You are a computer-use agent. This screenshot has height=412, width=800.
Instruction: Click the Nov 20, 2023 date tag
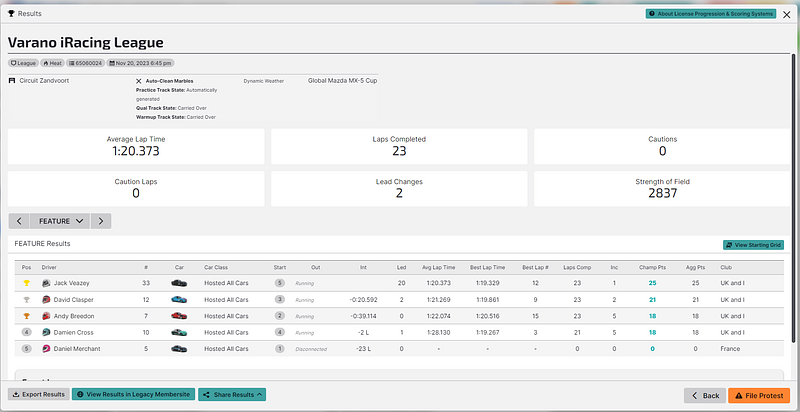[x=140, y=63]
